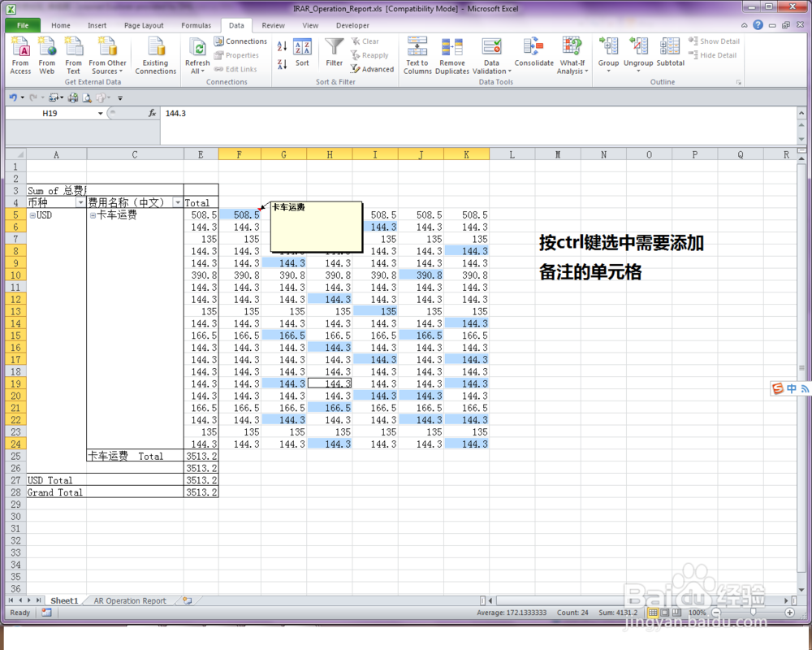The height and width of the screenshot is (650, 812).
Task: Switch to the View tab
Action: click(x=310, y=25)
